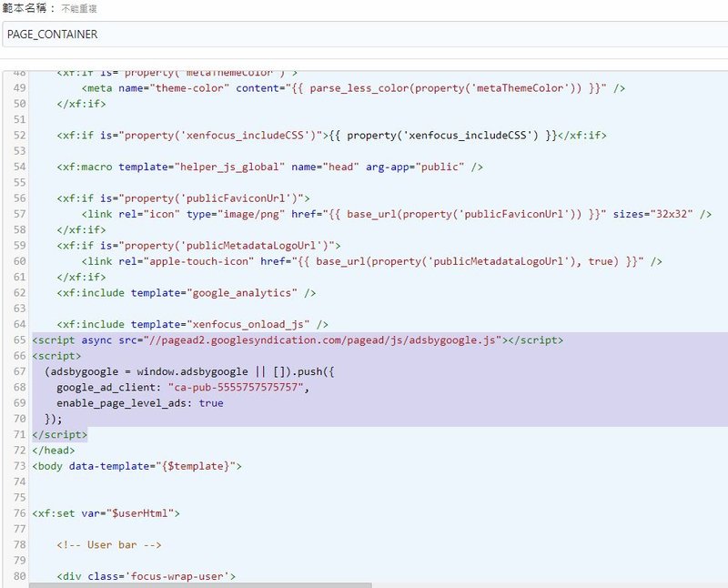Click the publicFaviconUrl xf:if condition line 56

(183, 198)
